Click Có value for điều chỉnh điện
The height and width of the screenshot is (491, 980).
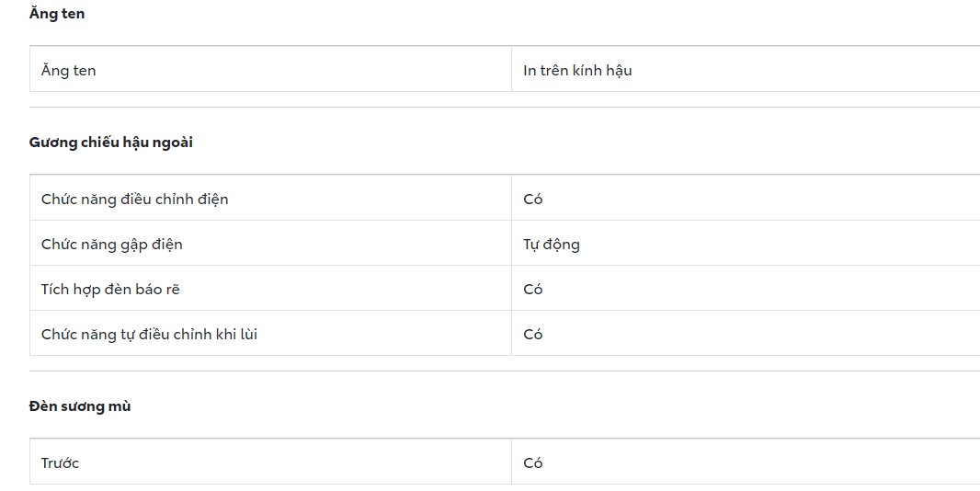[533, 199]
